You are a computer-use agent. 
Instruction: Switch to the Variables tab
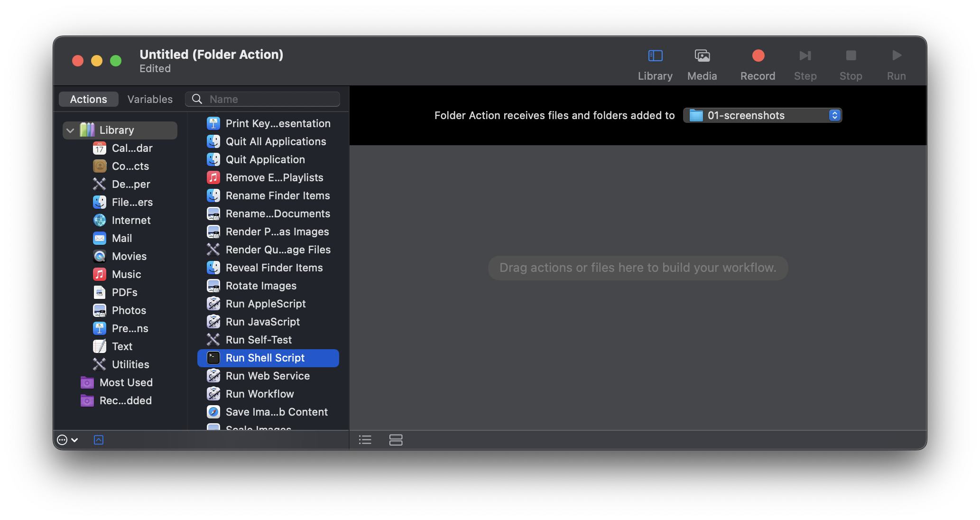pyautogui.click(x=150, y=99)
